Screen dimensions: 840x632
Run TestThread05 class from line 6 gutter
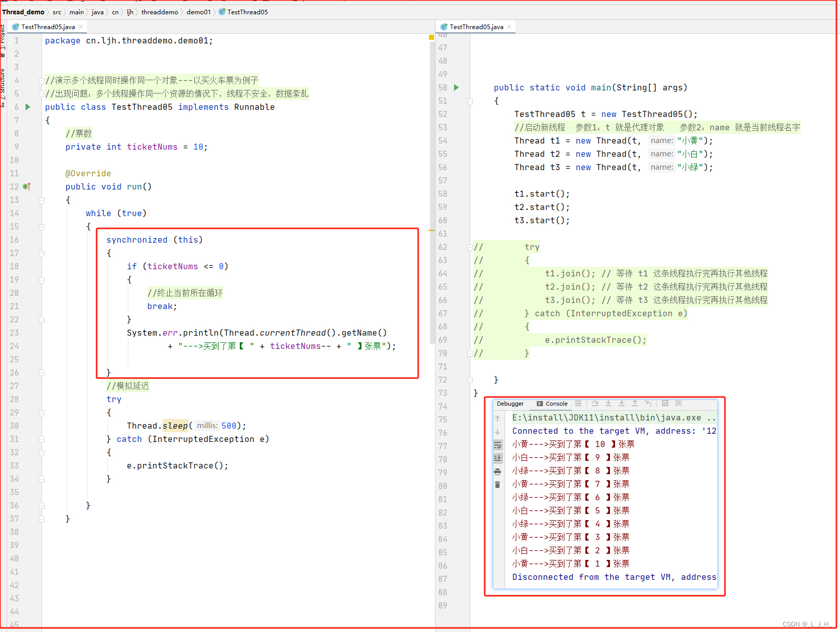28,107
